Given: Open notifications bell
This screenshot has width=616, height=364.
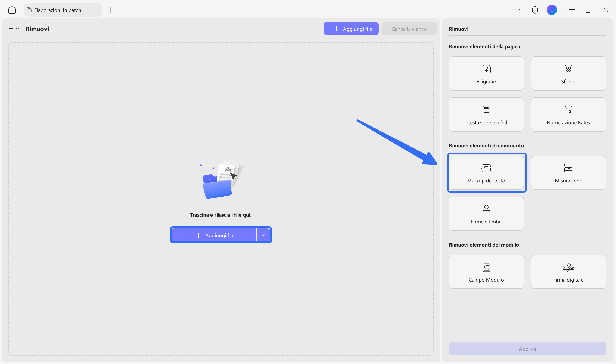Looking at the screenshot, I should pyautogui.click(x=535, y=10).
